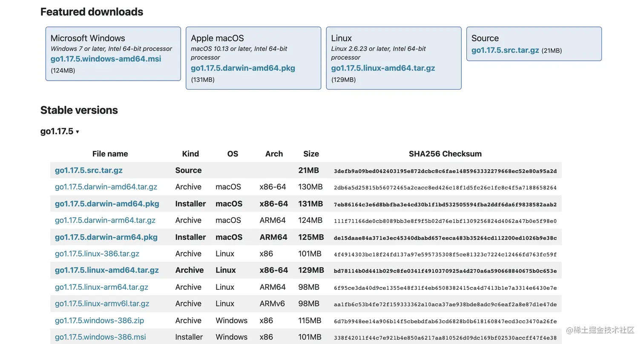Download go1.17.5.linux-amd64.tar.gz from Linux featured box
The height and width of the screenshot is (344, 644).
tap(383, 68)
